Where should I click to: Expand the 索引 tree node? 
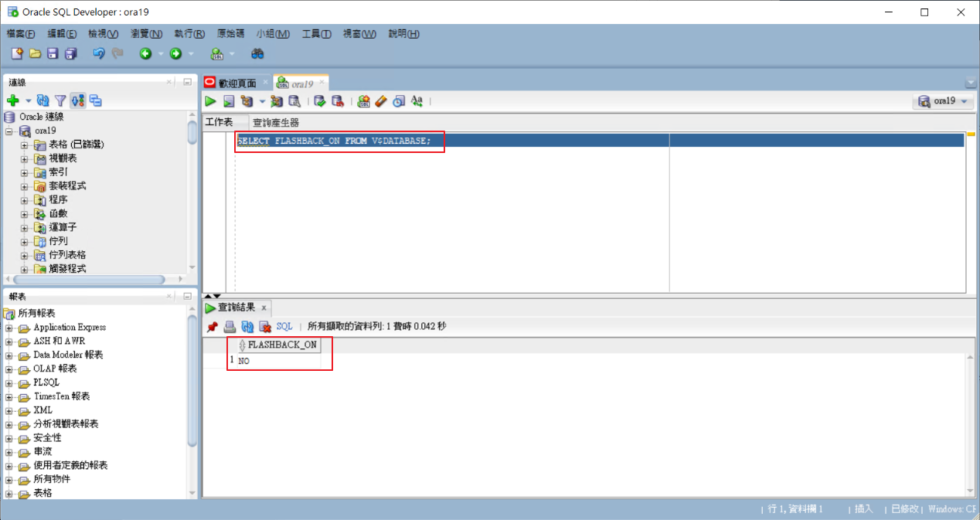(x=25, y=172)
